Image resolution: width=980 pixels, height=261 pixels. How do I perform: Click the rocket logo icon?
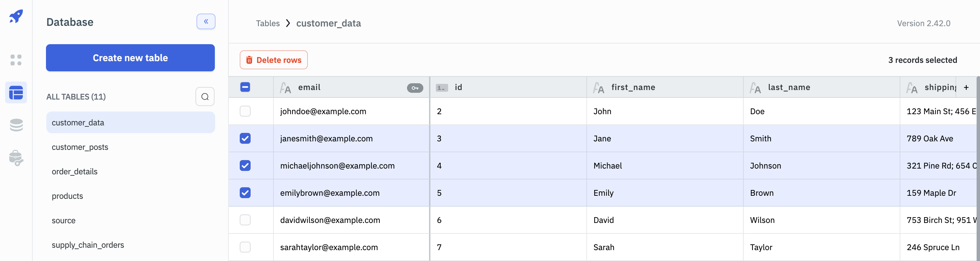[x=16, y=16]
